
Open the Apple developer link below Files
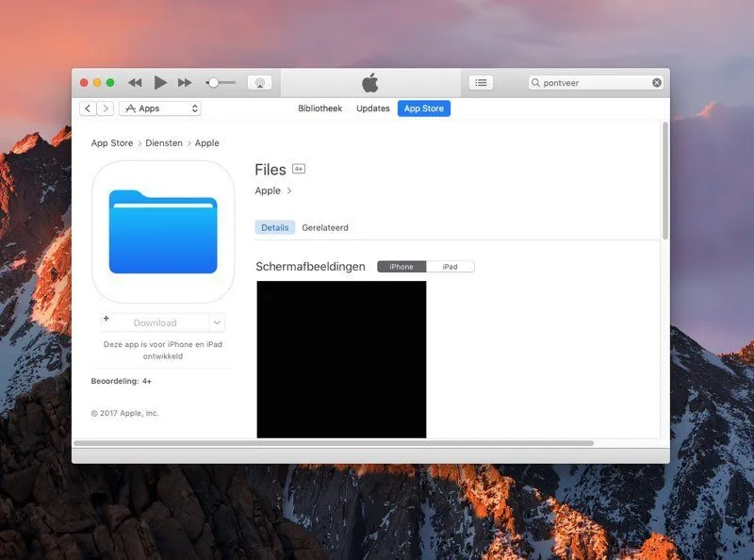click(272, 190)
